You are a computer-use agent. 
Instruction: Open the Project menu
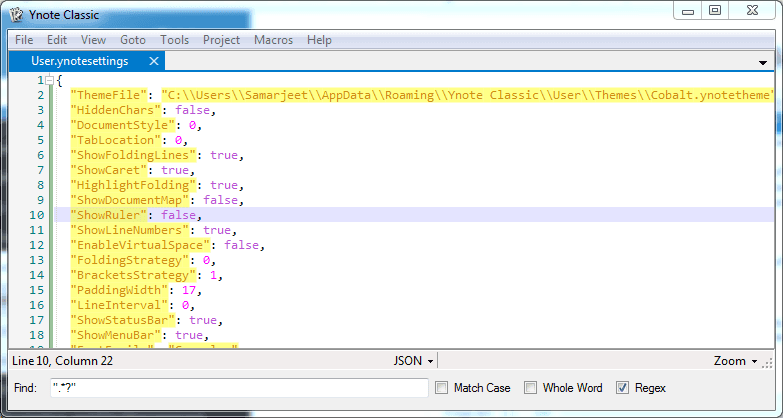click(221, 40)
